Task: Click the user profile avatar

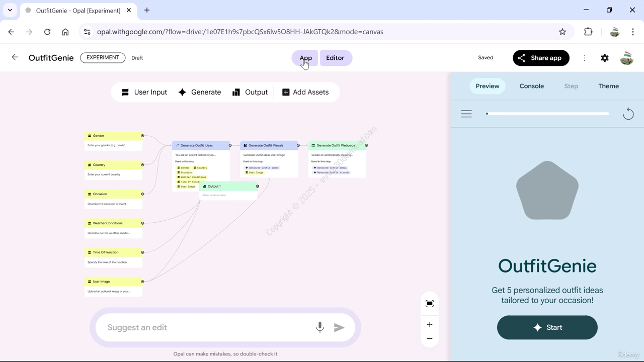Action: (626, 58)
